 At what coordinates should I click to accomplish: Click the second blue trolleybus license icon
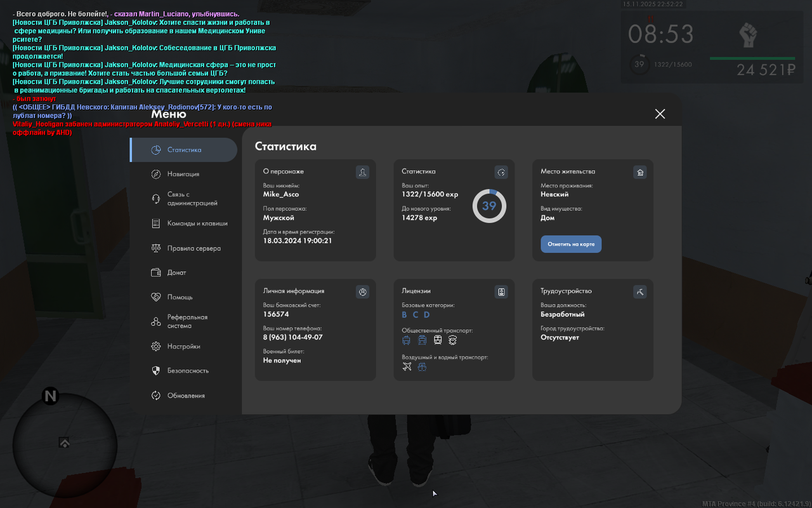coord(422,340)
